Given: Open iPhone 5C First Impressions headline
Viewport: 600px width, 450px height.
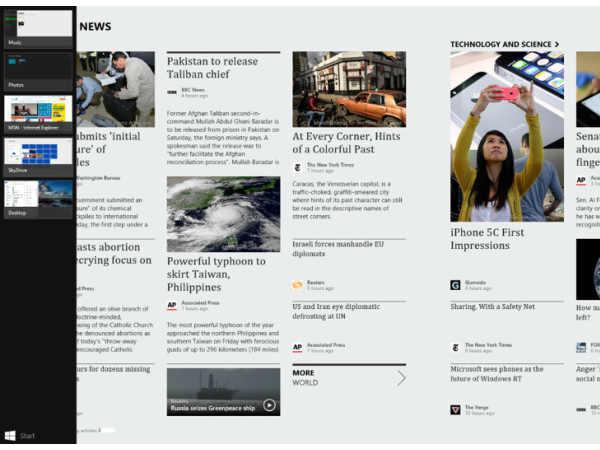Looking at the screenshot, I should click(x=487, y=239).
